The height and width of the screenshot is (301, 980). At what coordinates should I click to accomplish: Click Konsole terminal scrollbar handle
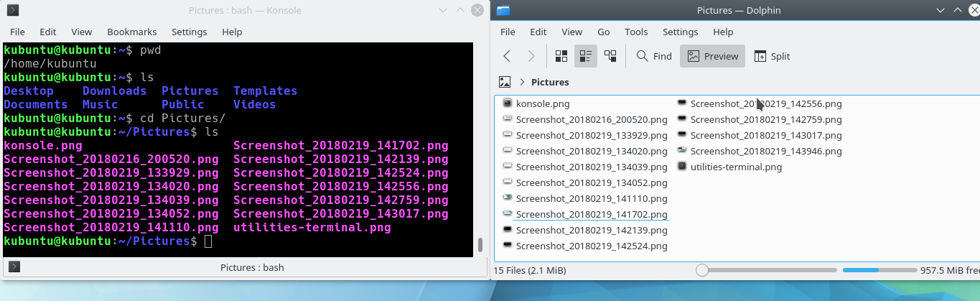[480, 244]
